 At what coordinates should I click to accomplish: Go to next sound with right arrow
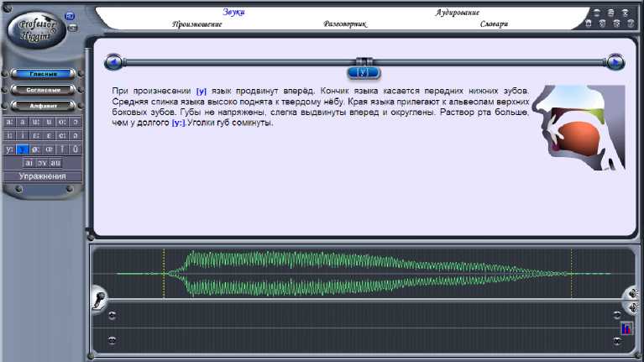point(615,62)
